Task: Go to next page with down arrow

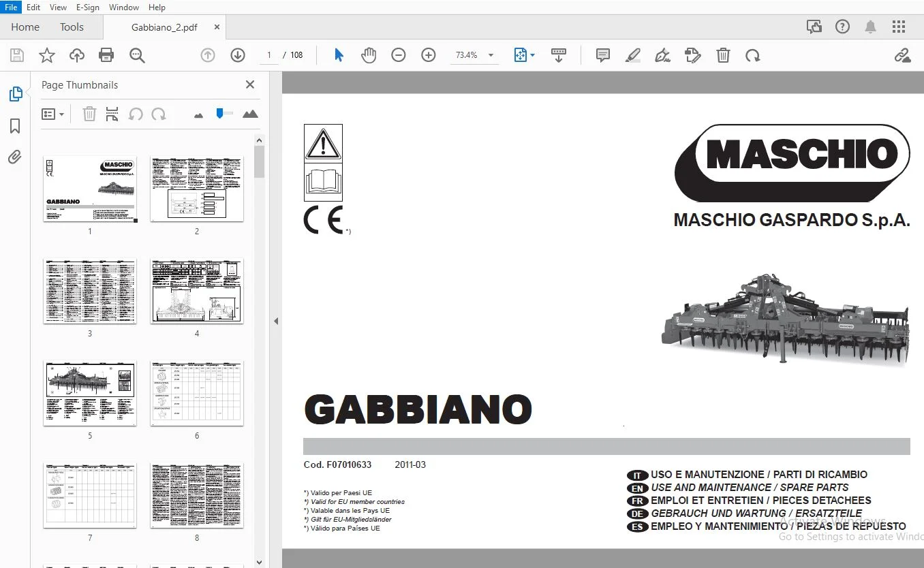Action: point(238,55)
